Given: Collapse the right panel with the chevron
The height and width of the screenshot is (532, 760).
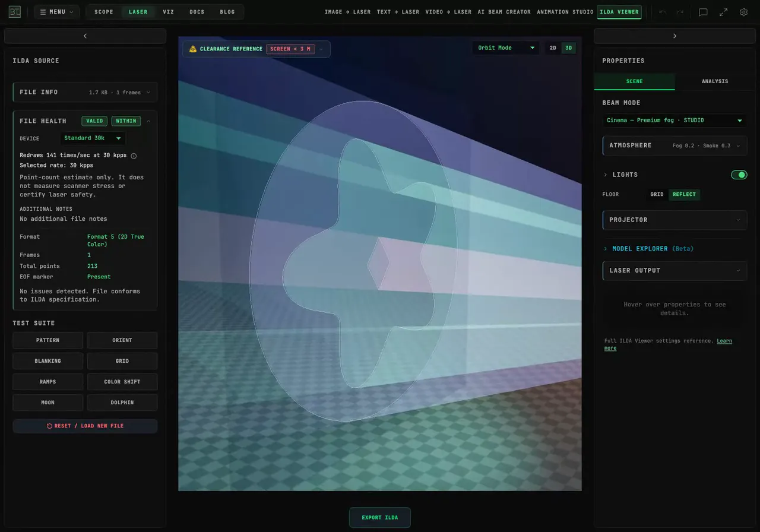Looking at the screenshot, I should (x=674, y=36).
